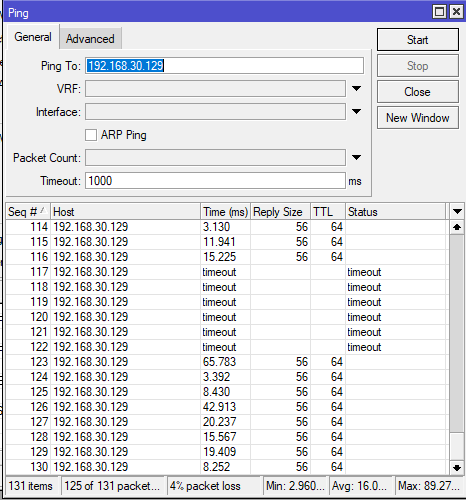The image size is (466, 500).
Task: Maximize the Ping window
Action: coord(440,12)
